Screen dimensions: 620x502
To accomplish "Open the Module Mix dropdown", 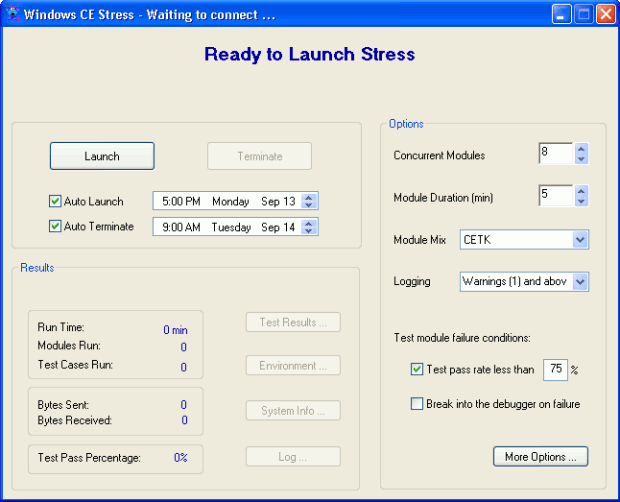I will coord(580,240).
